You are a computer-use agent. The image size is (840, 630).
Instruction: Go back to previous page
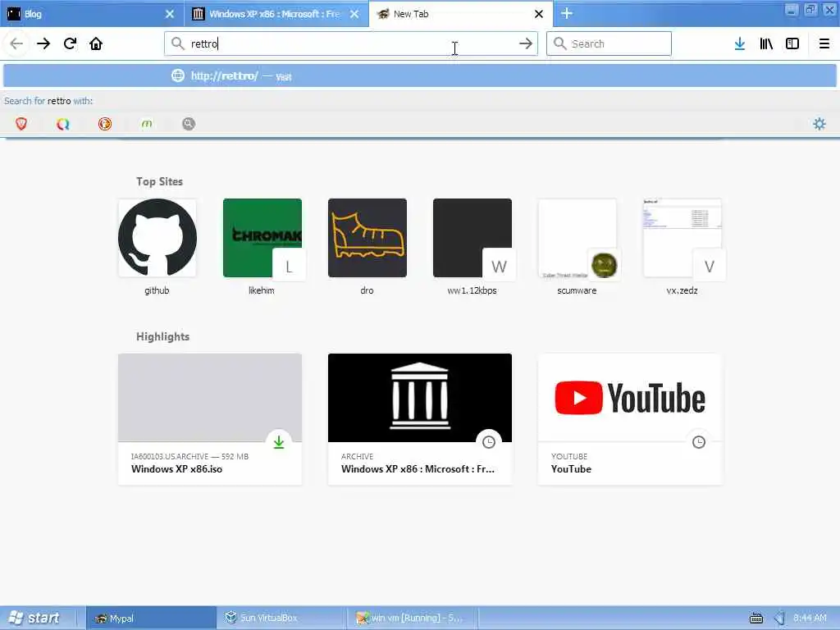tap(16, 43)
